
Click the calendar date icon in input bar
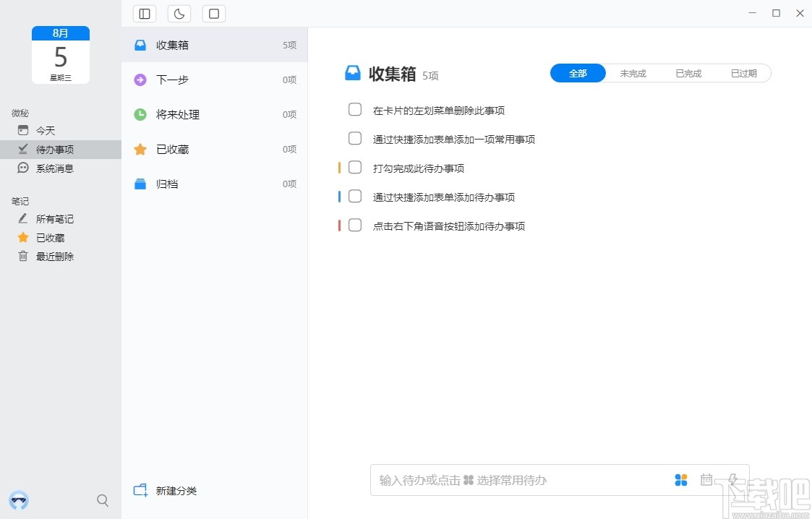pos(706,480)
